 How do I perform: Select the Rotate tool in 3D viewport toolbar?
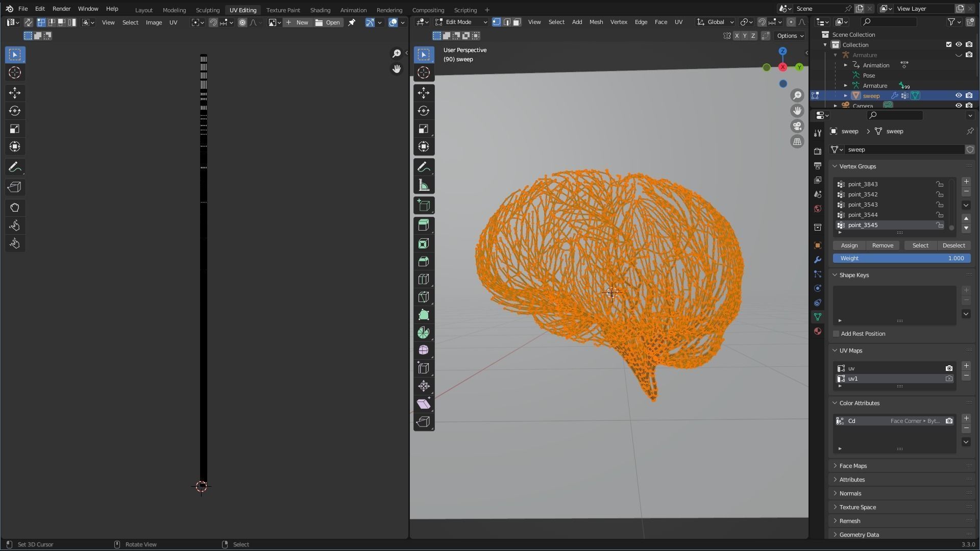click(x=424, y=111)
